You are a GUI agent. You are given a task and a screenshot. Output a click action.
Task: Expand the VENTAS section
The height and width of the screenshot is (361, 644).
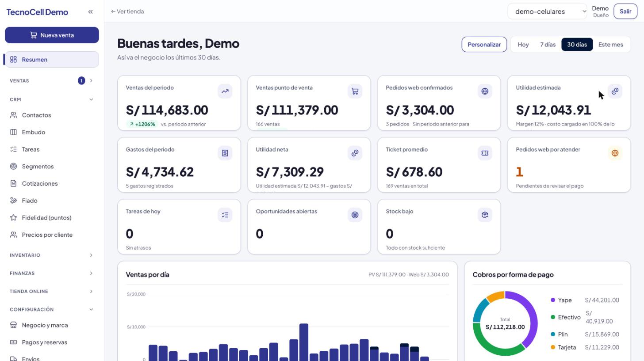52,81
